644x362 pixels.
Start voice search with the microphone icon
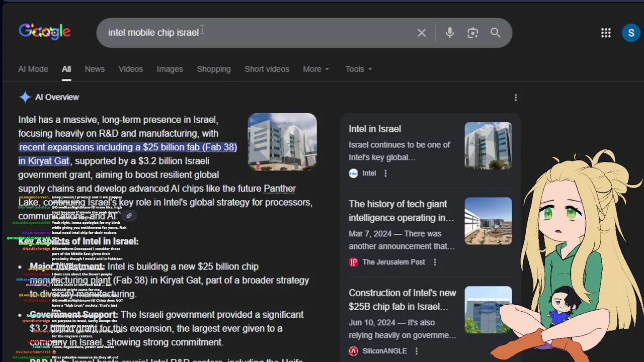450,33
